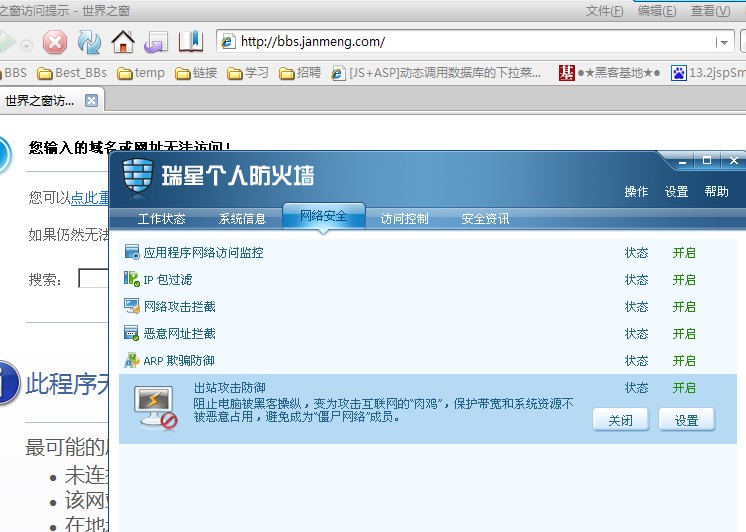Screen dimensions: 746x532
Task: Select the 网络攻击拦截 item
Action: [179, 306]
